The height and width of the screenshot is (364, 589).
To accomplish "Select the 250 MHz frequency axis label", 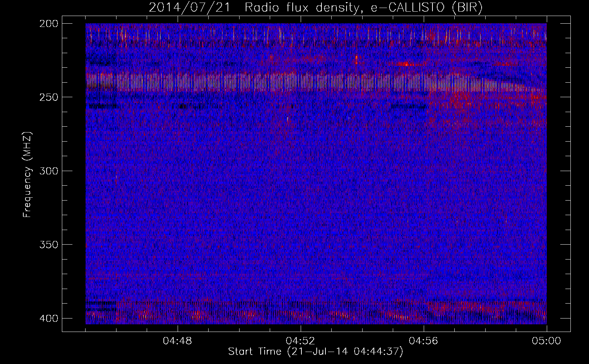I will (49, 97).
